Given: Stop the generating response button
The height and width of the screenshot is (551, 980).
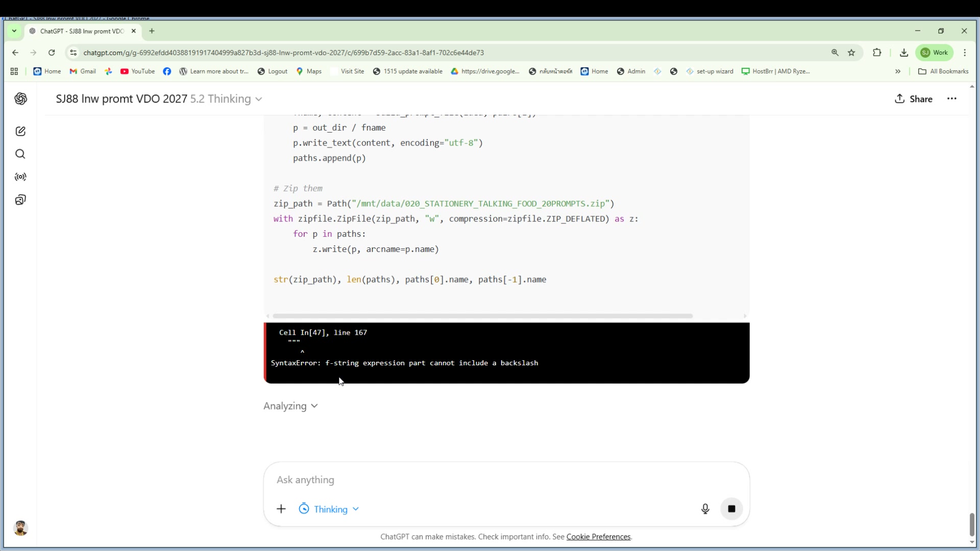Looking at the screenshot, I should [x=731, y=509].
